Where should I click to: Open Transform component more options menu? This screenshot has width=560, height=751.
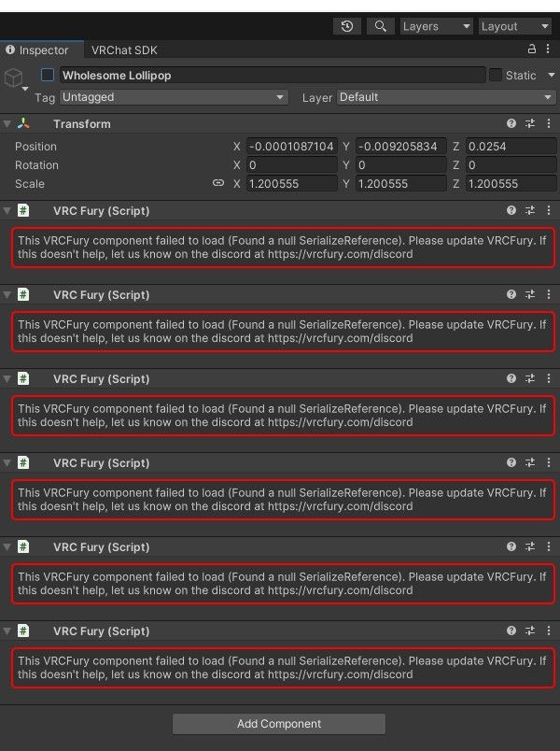pos(549,123)
